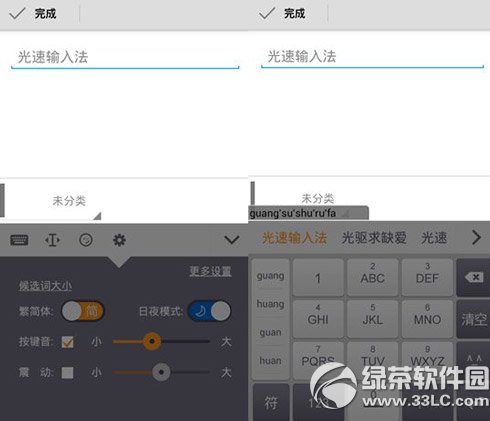Screen dimensions: 490x421
Task: Open the 未分类 category dropdown on left
Action: [x=69, y=201]
